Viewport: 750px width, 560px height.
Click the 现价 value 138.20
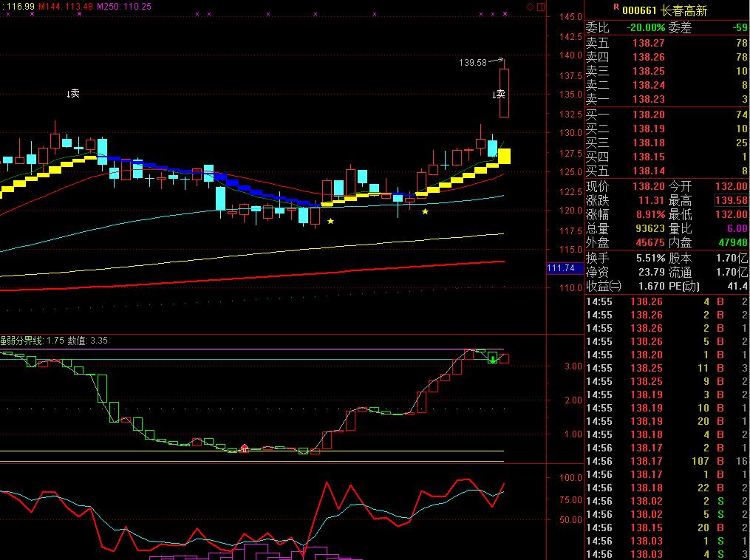point(649,186)
